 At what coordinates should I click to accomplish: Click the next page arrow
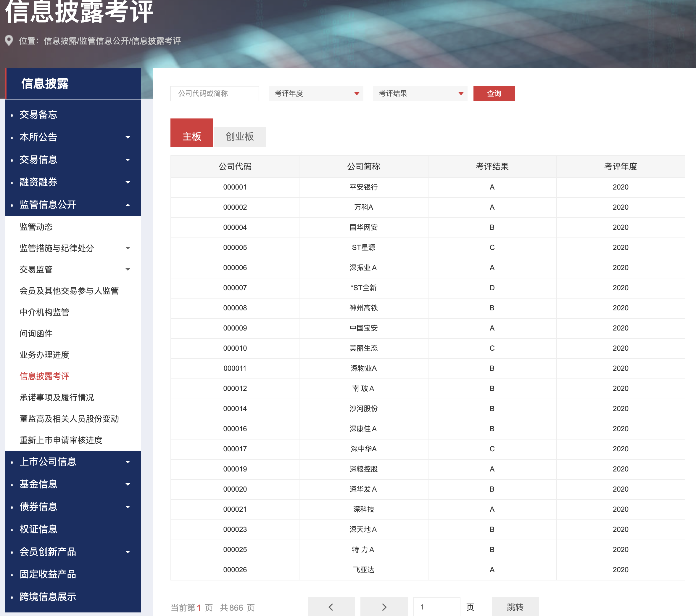[x=384, y=607]
